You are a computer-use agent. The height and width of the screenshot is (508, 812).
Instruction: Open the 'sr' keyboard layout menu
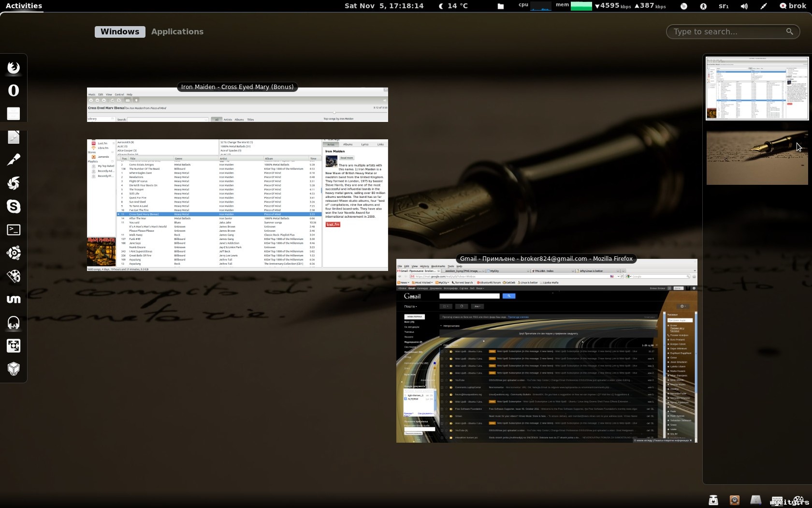724,6
